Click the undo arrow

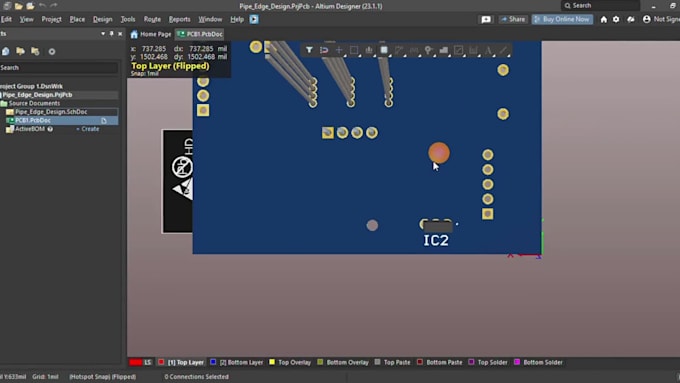(42, 6)
